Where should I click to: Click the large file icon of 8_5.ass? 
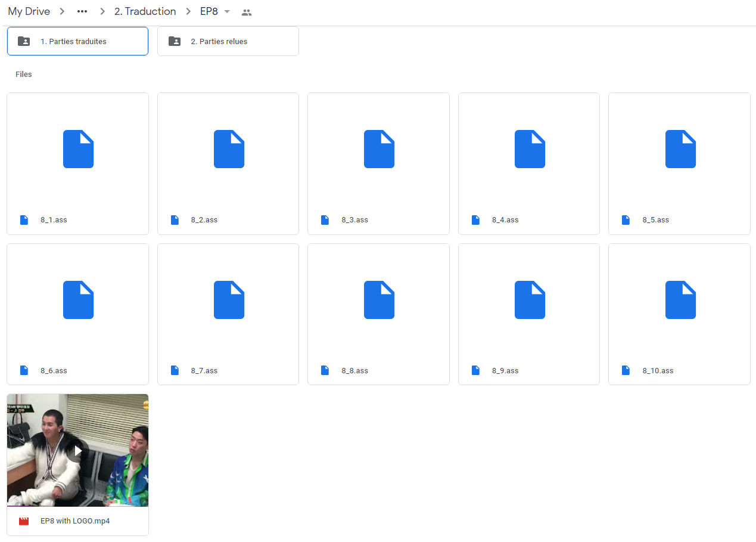(680, 149)
